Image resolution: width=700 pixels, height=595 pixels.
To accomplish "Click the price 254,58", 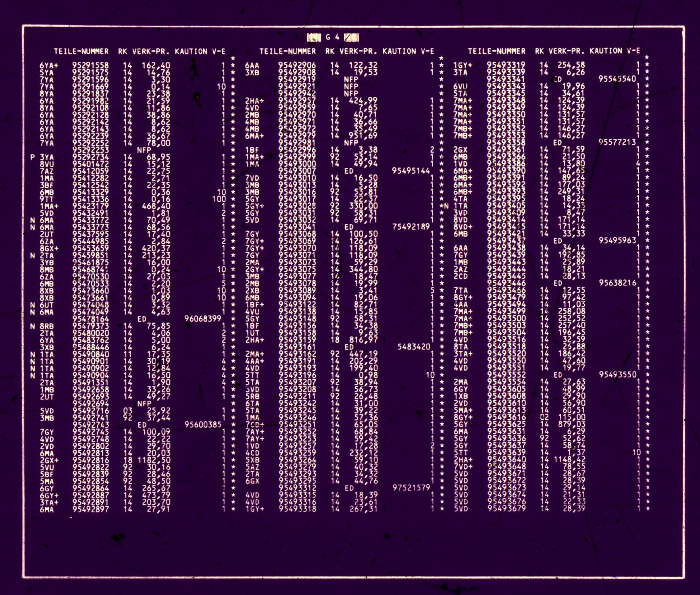I will [571, 65].
